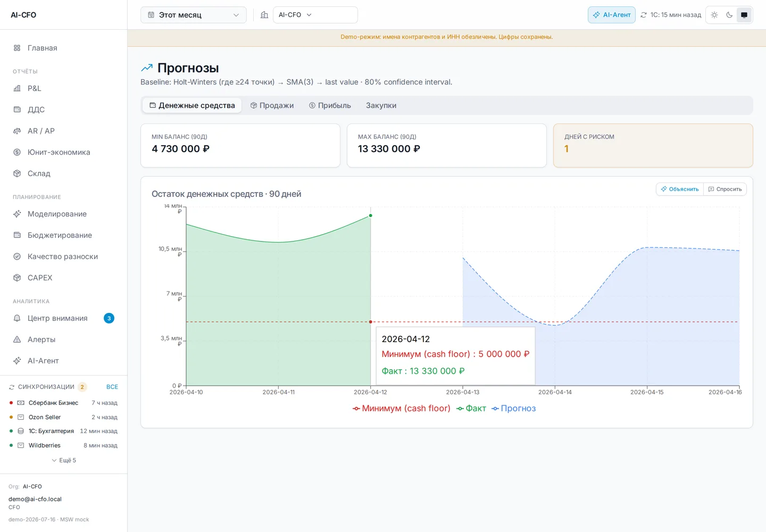Toggle Прогноз legend series
Image resolution: width=766 pixels, height=532 pixels.
tap(514, 409)
